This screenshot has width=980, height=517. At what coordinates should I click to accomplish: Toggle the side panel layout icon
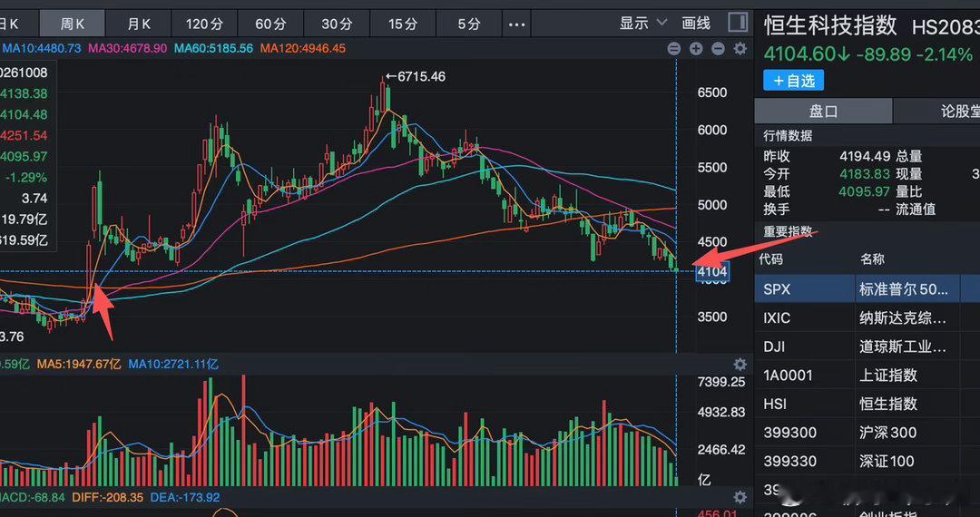coord(738,23)
